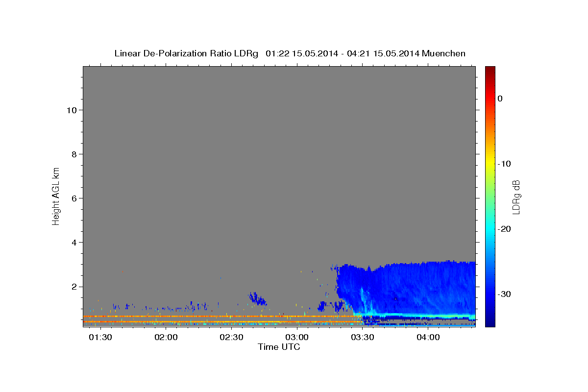
Task: Click the orange horizontal band near the ground
Action: [x=220, y=317]
